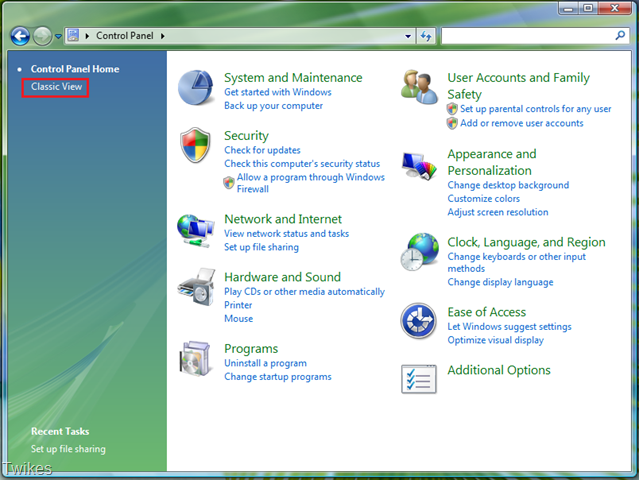This screenshot has width=639, height=480.
Task: Click the arrow before Control Panel breadcrumb
Action: pos(87,36)
